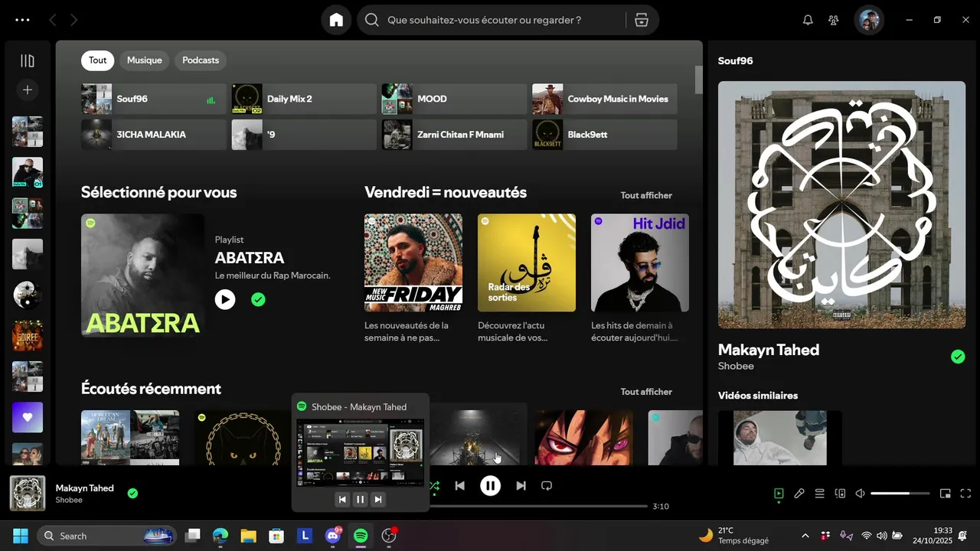Select the Musique filter chip
Viewport: 980px width, 551px height.
144,60
